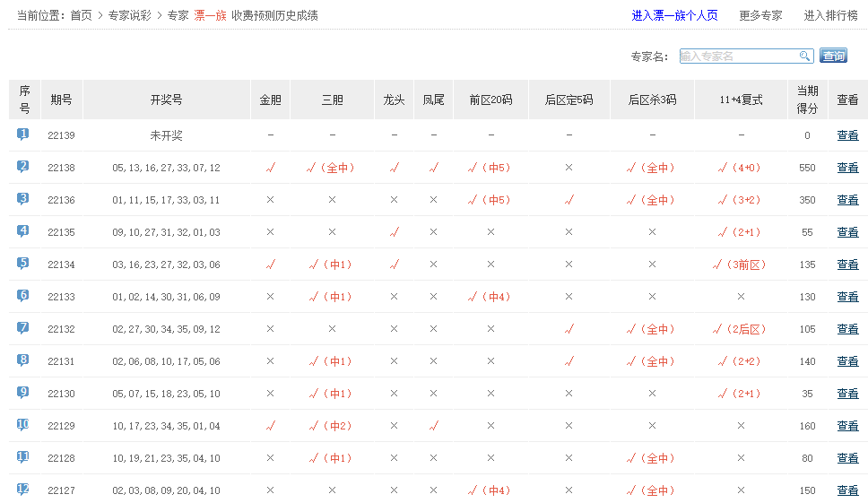
Task: Click the 当期得分 column header
Action: pyautogui.click(x=807, y=100)
